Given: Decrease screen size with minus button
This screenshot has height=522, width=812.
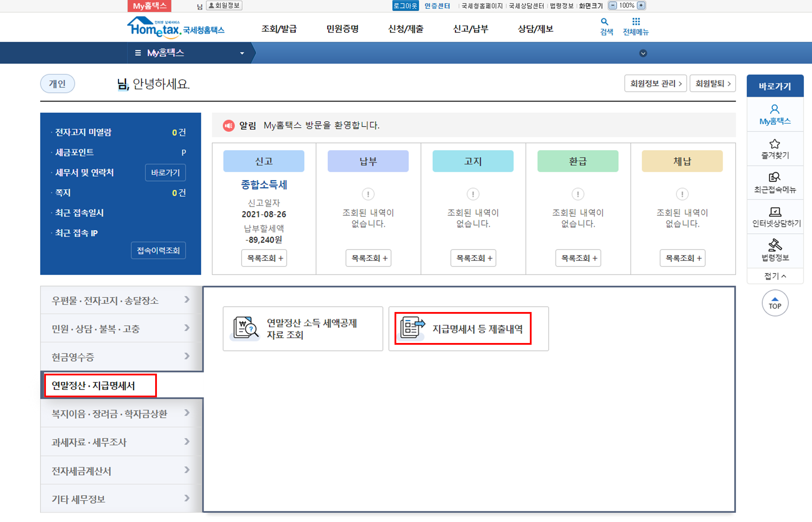Looking at the screenshot, I should point(613,6).
